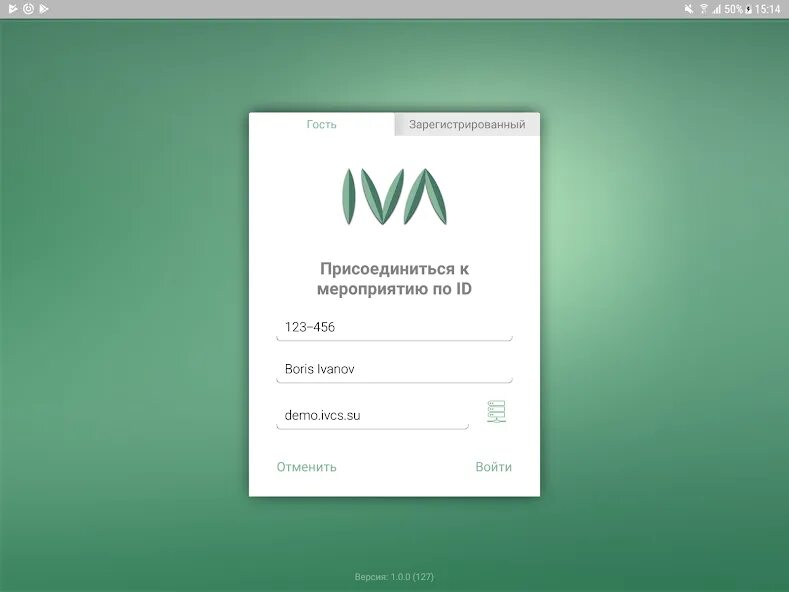The image size is (789, 592).
Task: Tap the Wi-Fi status icon
Action: (x=704, y=9)
